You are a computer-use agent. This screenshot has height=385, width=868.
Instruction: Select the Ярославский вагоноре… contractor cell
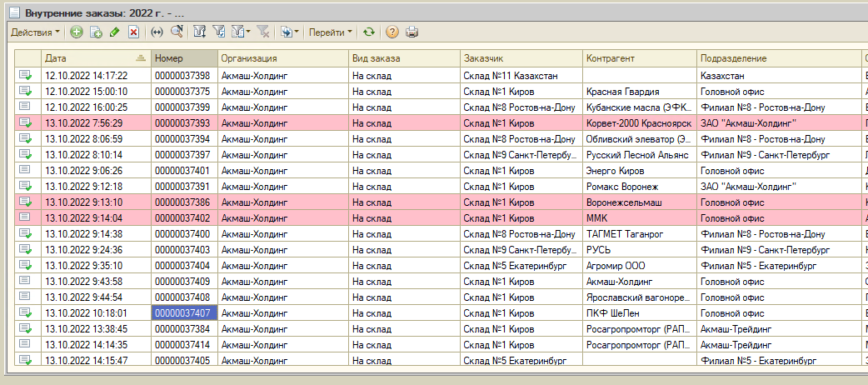pos(640,297)
